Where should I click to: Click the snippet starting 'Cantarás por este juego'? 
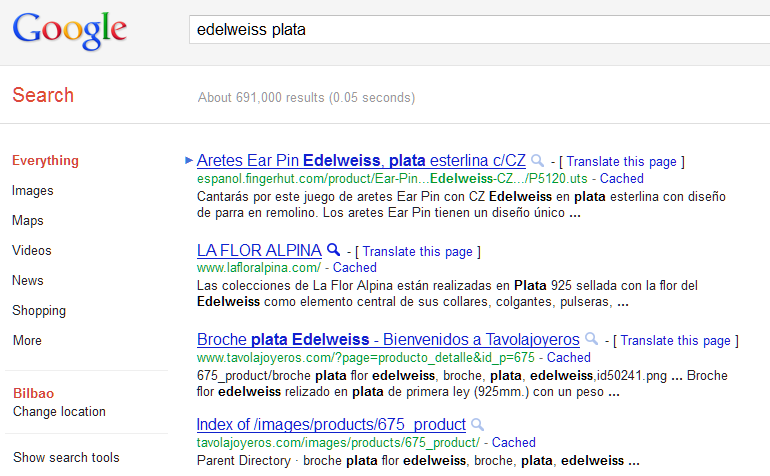461,205
